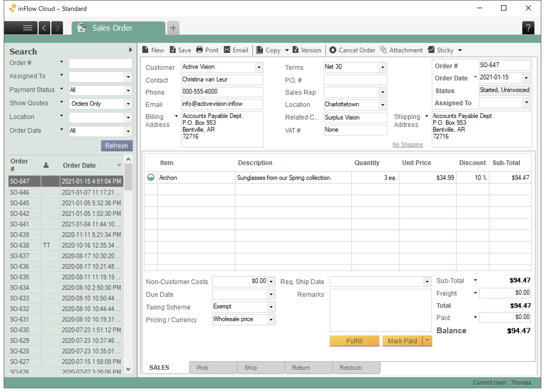Cancel the current order

click(x=352, y=50)
